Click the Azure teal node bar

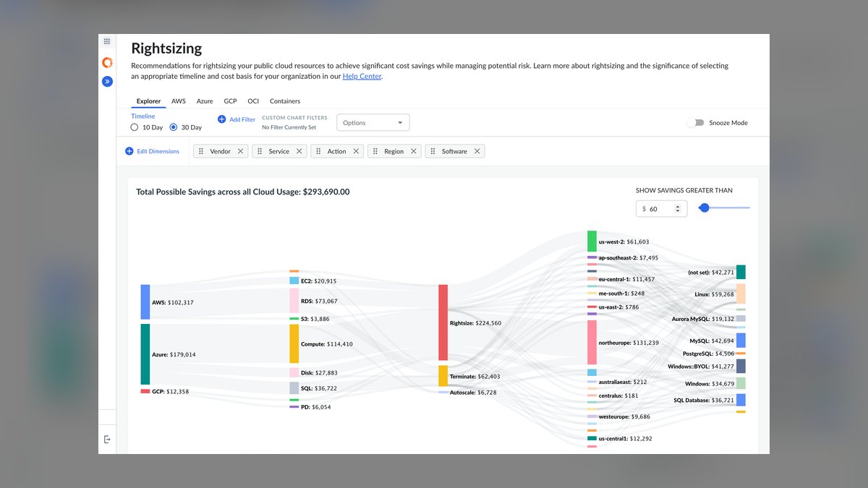click(x=145, y=354)
